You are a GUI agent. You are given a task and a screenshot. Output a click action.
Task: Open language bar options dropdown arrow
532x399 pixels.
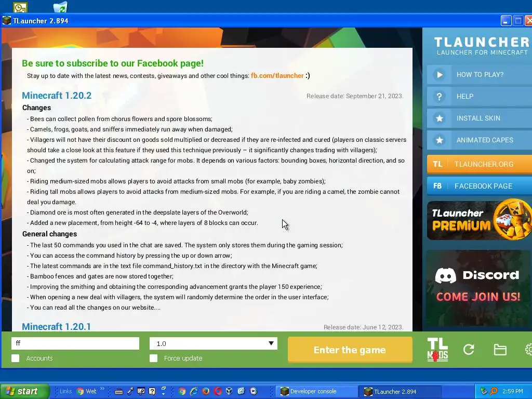click(x=163, y=394)
